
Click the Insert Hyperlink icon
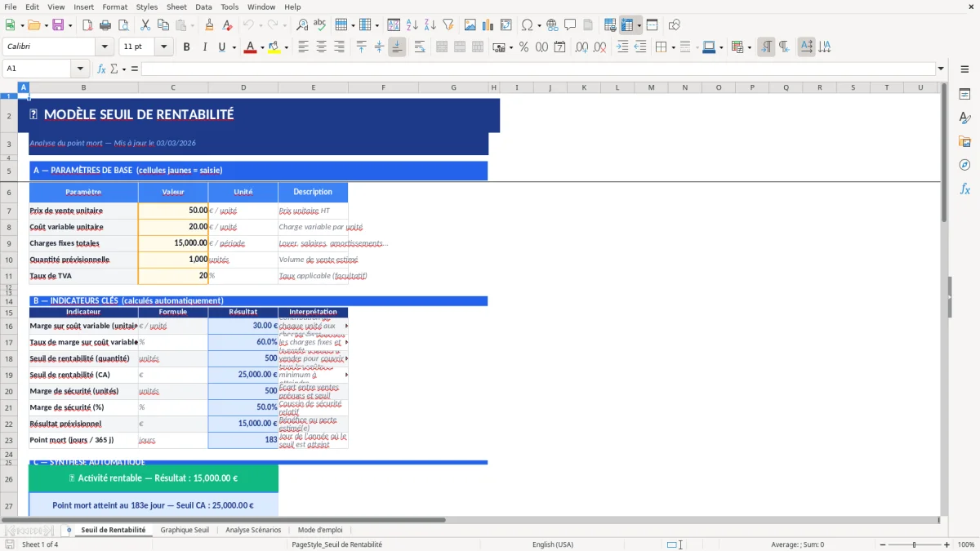pos(552,24)
